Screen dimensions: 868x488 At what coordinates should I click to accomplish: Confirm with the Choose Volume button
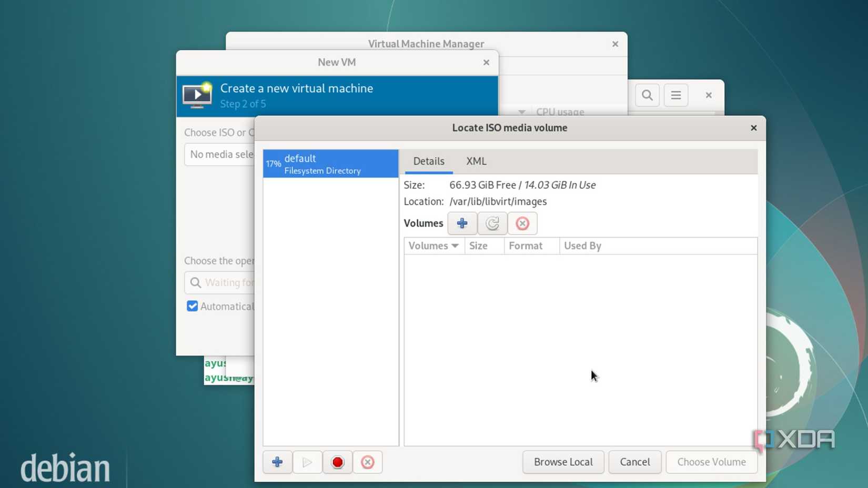click(x=711, y=462)
